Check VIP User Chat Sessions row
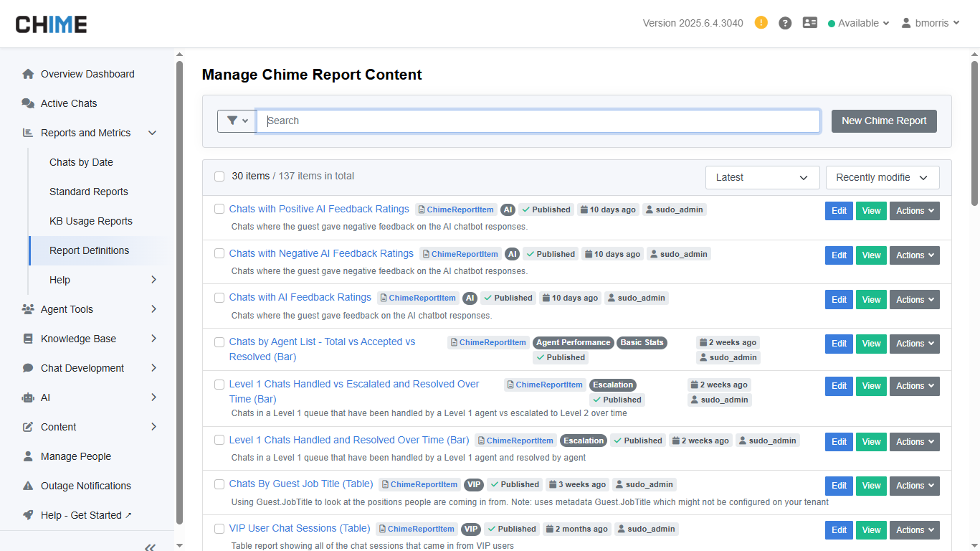The image size is (980, 551). click(x=219, y=529)
